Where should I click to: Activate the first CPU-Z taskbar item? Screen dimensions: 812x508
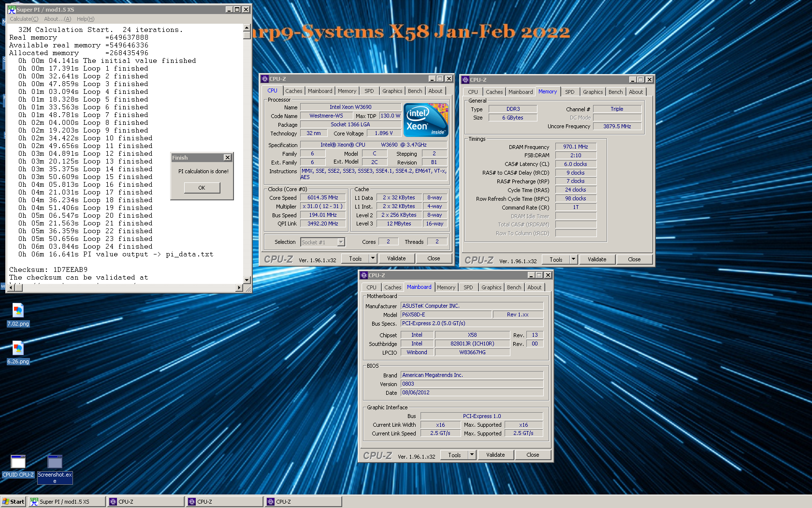coord(146,502)
